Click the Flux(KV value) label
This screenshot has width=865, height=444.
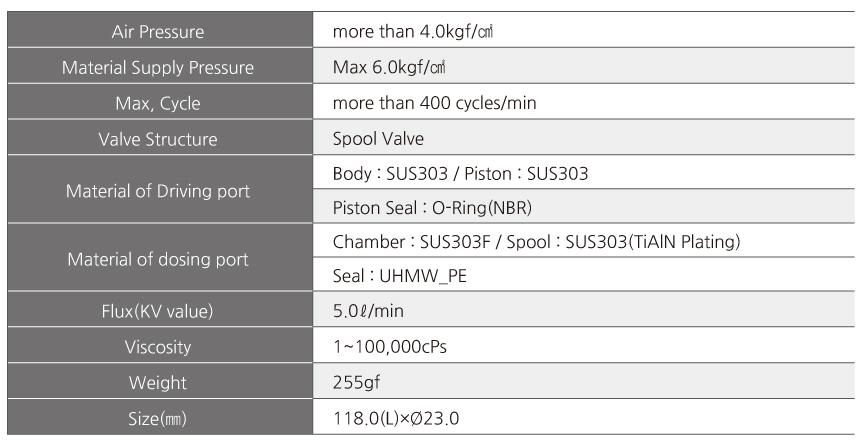point(158,311)
